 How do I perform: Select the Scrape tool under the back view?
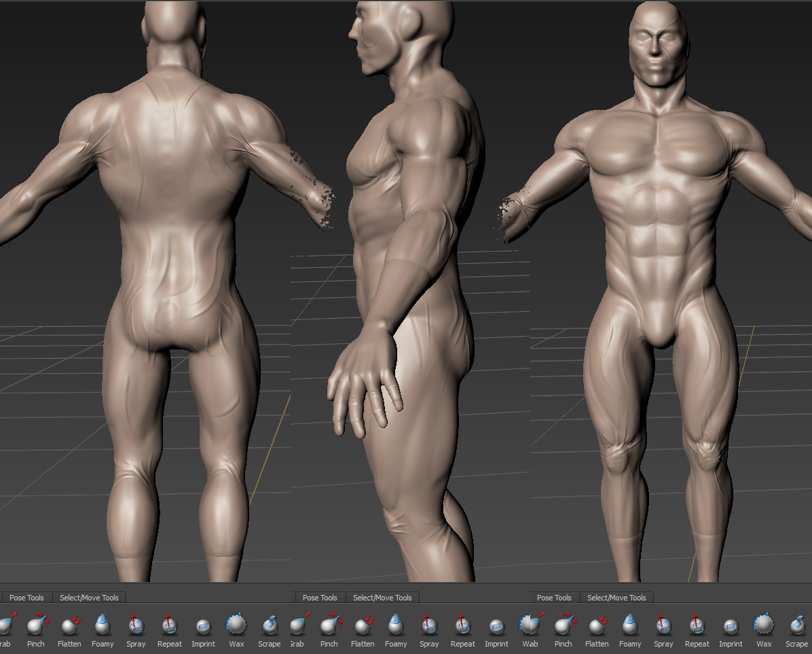point(270,630)
